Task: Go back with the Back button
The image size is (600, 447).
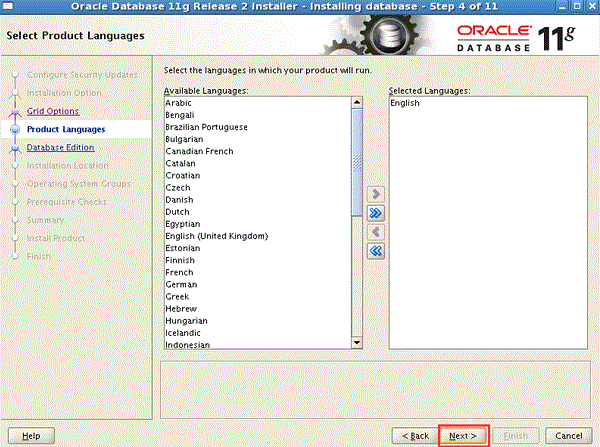Action: (415, 436)
